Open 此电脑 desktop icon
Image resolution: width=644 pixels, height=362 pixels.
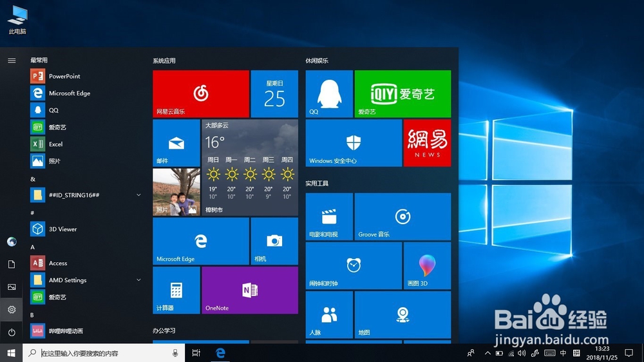(17, 20)
